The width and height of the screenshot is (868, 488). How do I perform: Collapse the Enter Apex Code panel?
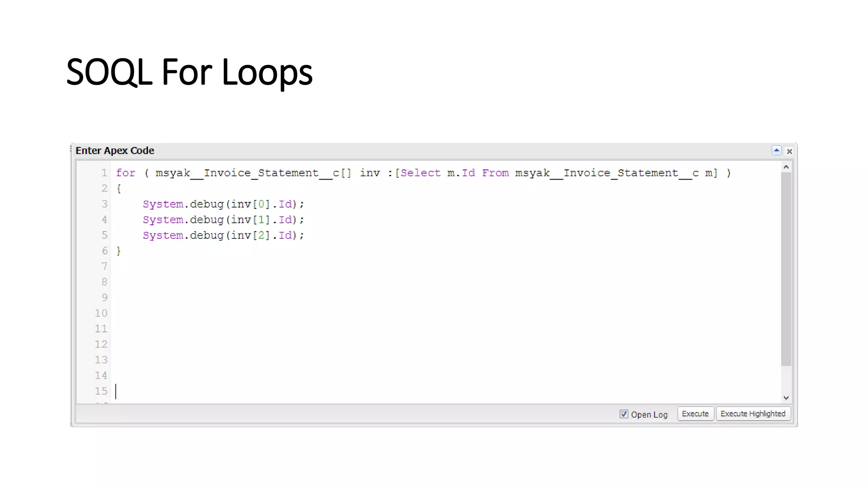tap(776, 151)
